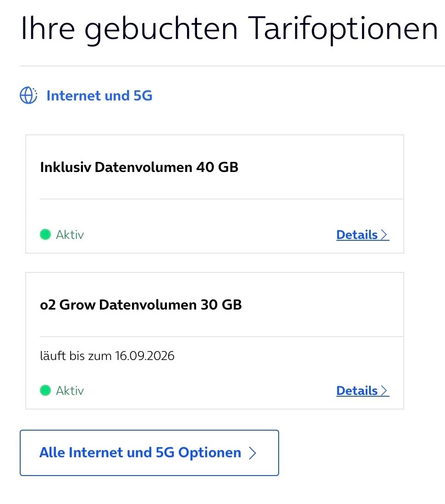Screen dimensions: 445x504
Task: Click the divider line inside the o2 Grow card
Action: pyautogui.click(x=222, y=337)
